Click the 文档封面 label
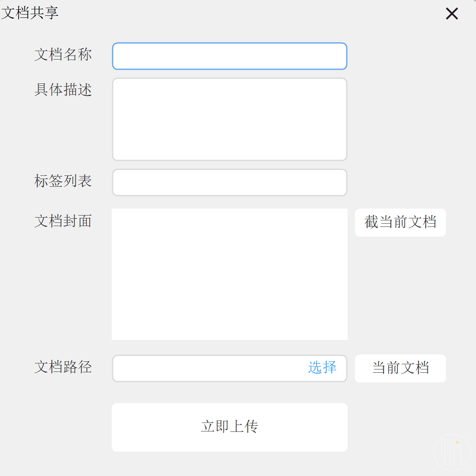This screenshot has width=476, height=476. (x=63, y=221)
